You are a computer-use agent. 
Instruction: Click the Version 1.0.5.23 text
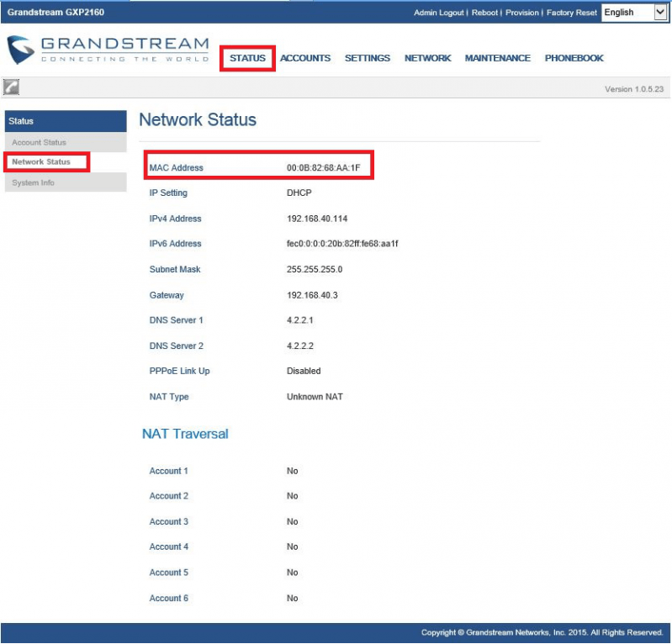point(634,89)
